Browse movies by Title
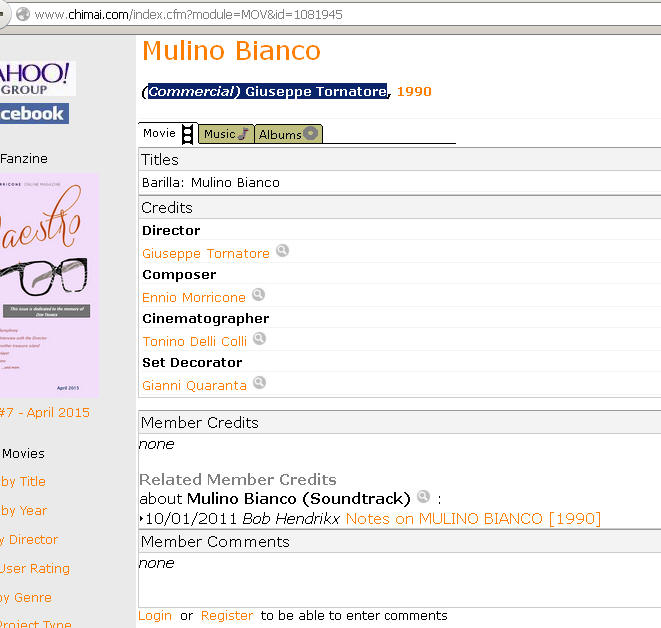Viewport: 661px width, 628px height. pos(23,481)
